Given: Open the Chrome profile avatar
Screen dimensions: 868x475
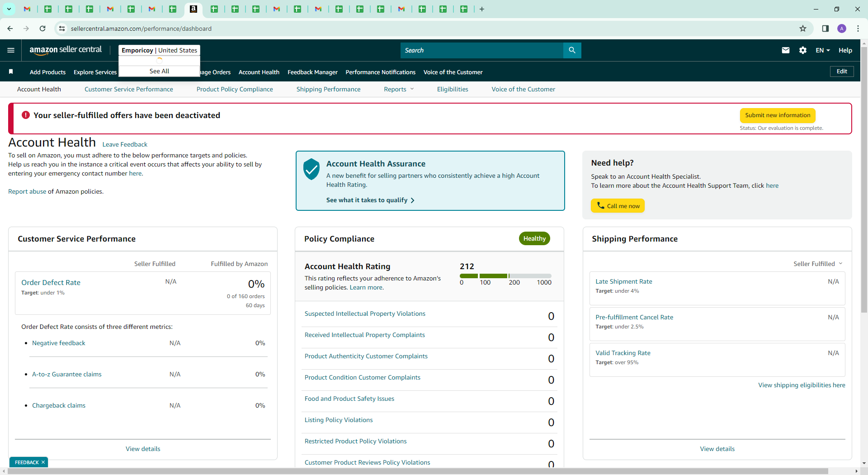Looking at the screenshot, I should coord(842,28).
